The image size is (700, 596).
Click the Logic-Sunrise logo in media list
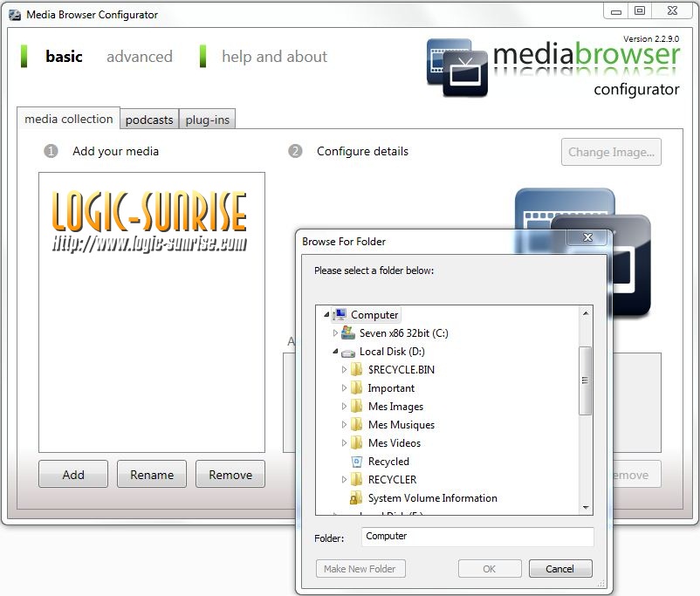[149, 221]
